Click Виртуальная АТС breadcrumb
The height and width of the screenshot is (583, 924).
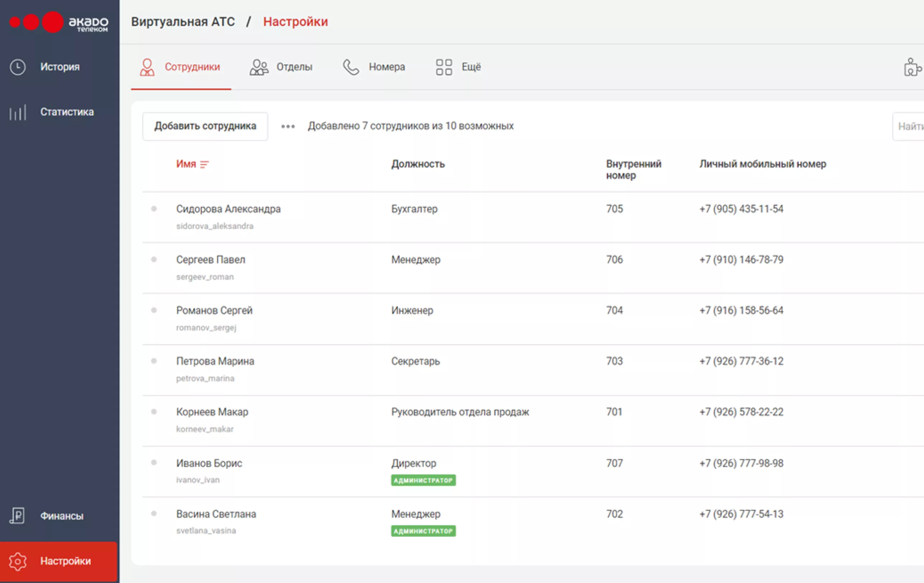tap(183, 22)
